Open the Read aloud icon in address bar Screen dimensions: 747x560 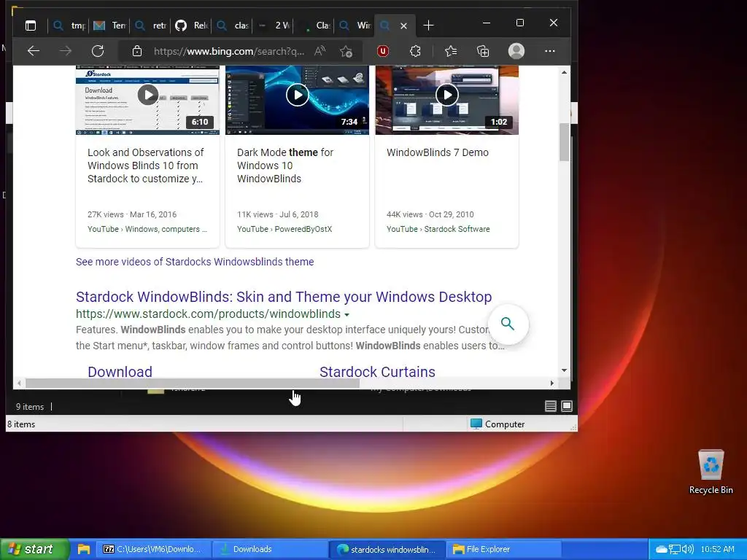[320, 51]
